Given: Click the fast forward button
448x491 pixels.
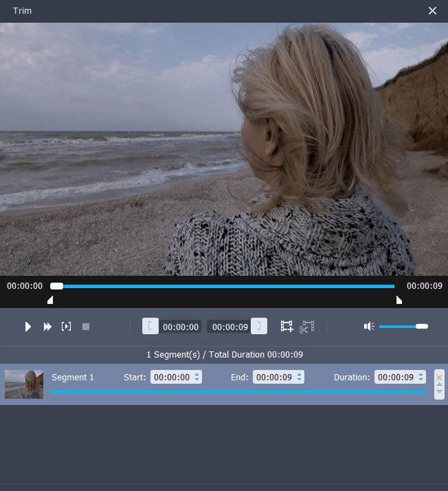Looking at the screenshot, I should click(47, 326).
